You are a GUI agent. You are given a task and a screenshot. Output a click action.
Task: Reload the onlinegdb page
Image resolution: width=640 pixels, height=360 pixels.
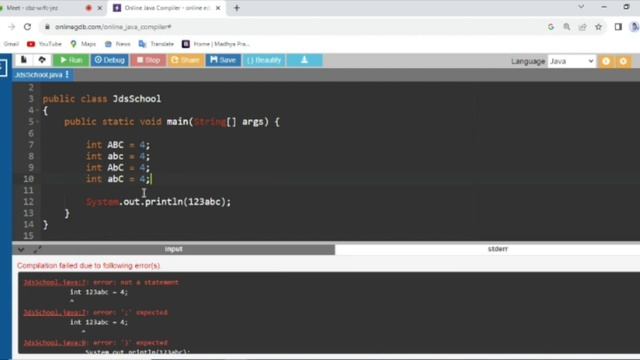pyautogui.click(x=27, y=27)
